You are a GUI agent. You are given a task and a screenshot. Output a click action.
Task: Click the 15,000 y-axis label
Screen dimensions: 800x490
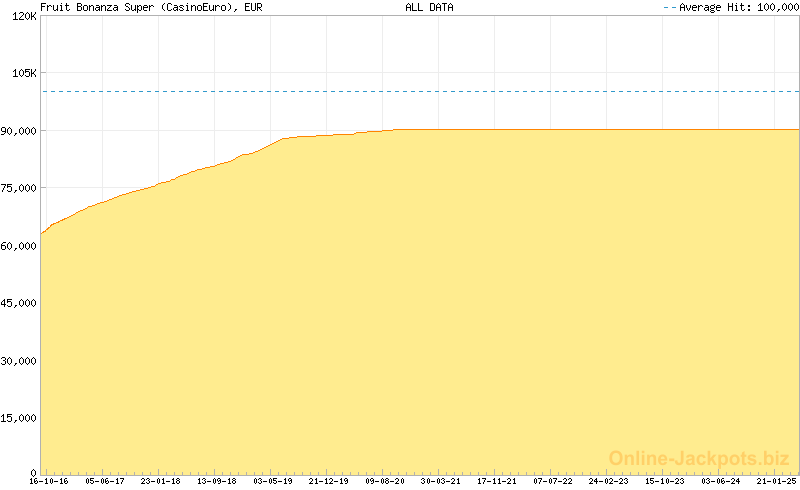(18, 416)
